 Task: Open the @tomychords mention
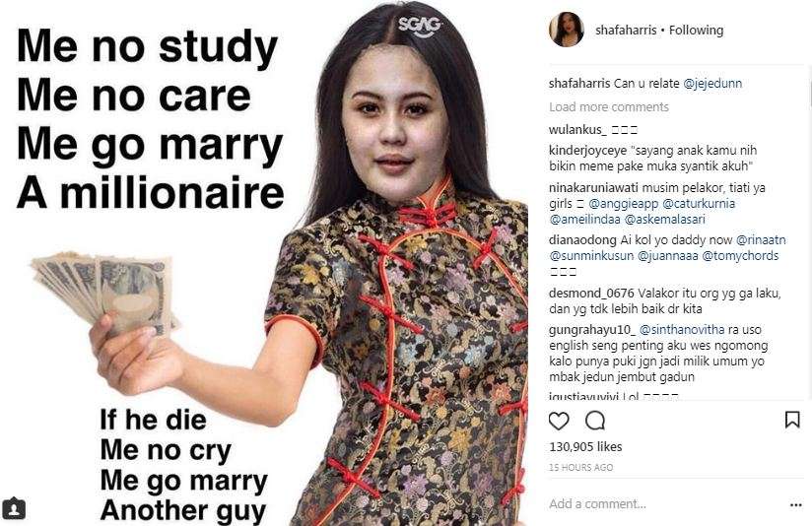(x=740, y=255)
